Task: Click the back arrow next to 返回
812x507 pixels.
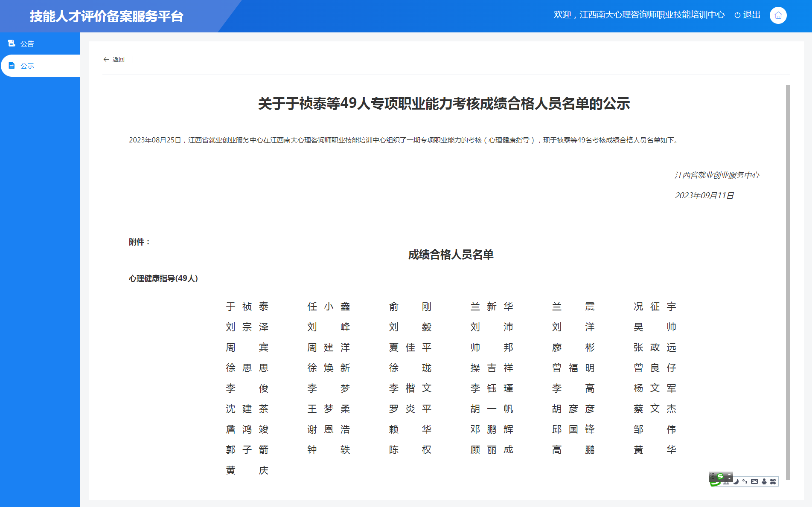Action: (x=106, y=59)
